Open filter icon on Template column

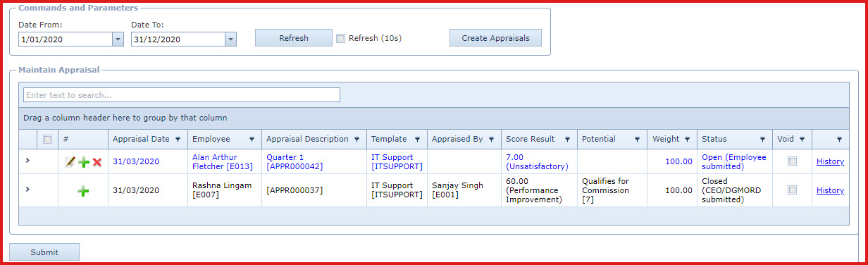417,140
